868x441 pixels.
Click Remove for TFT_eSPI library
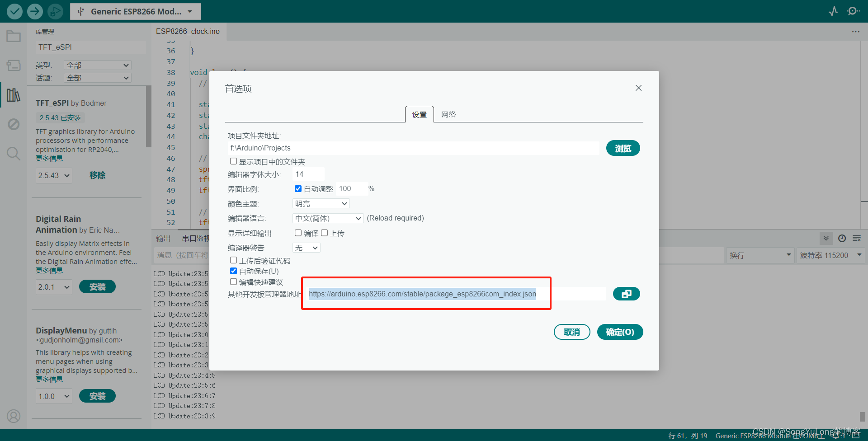[x=97, y=175]
